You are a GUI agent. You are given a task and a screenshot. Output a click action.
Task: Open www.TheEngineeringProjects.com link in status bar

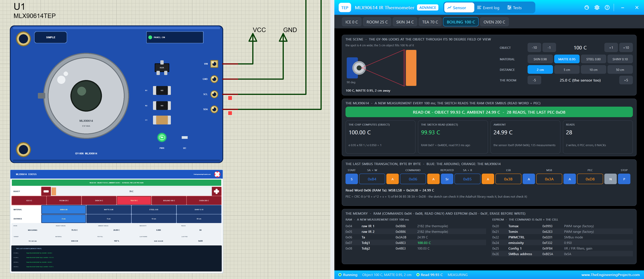pos(610,275)
